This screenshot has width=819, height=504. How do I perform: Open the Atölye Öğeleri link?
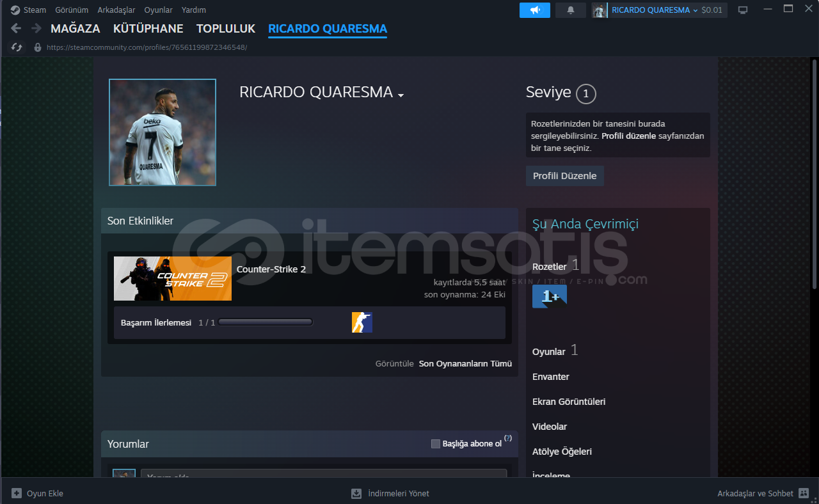coord(562,452)
